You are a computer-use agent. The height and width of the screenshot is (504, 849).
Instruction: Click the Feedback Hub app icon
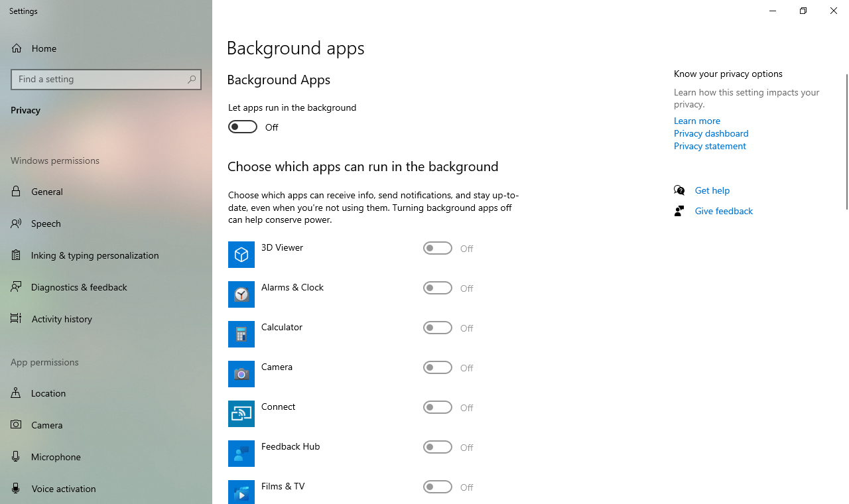(241, 454)
